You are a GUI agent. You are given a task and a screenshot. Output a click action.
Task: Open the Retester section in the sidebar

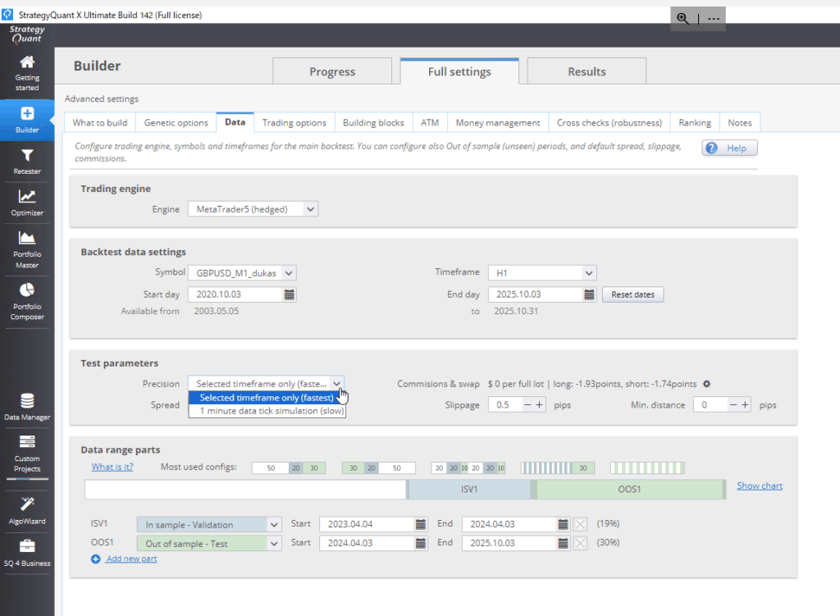coord(27,161)
